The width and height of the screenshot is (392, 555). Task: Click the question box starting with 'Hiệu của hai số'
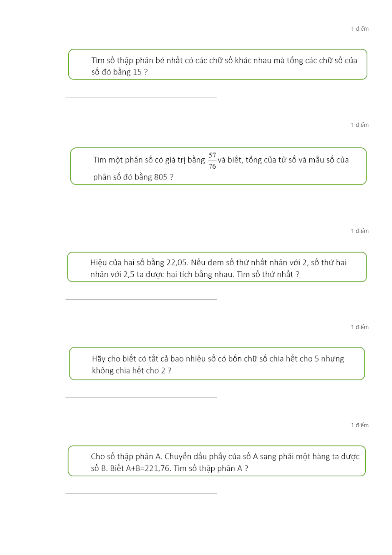pos(217,267)
